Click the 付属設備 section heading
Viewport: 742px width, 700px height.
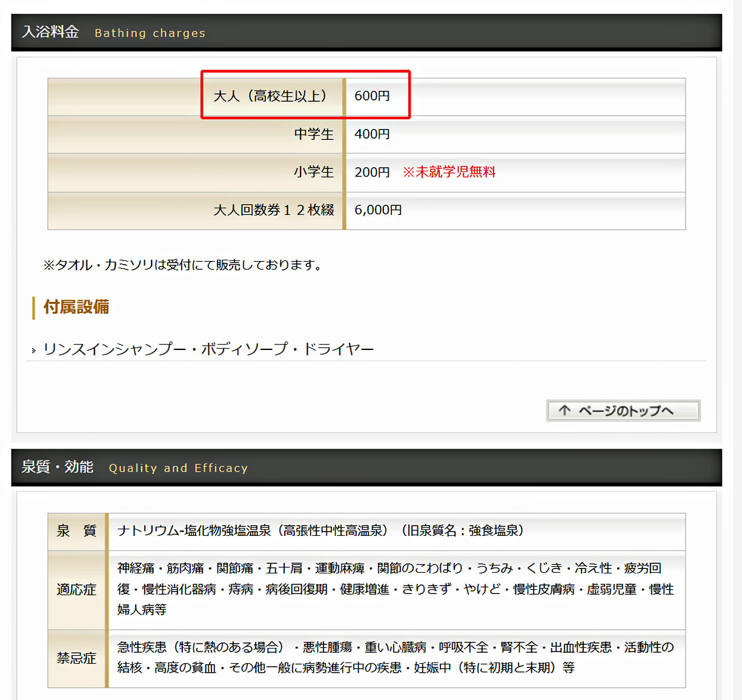76,307
